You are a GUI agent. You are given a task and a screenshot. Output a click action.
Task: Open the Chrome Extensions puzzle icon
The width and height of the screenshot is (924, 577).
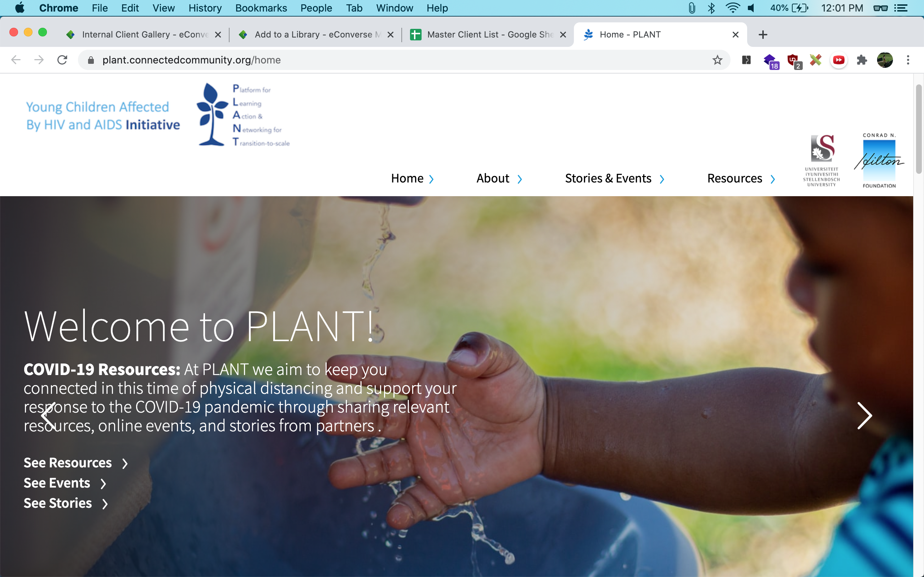coord(862,60)
